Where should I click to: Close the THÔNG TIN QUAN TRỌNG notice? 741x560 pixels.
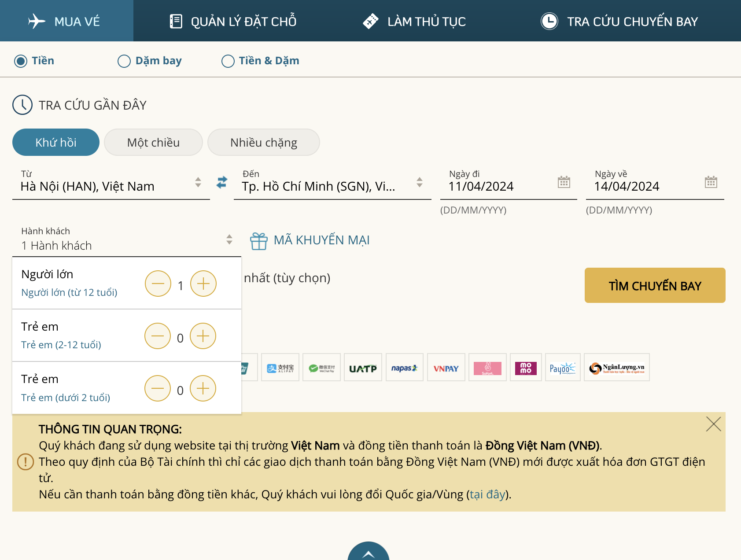point(713,424)
